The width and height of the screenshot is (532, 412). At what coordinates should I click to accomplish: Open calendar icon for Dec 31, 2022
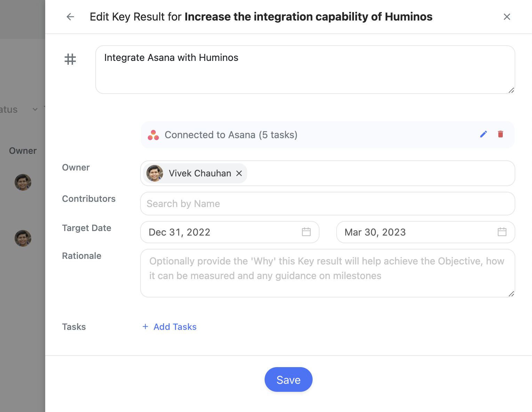click(x=306, y=232)
